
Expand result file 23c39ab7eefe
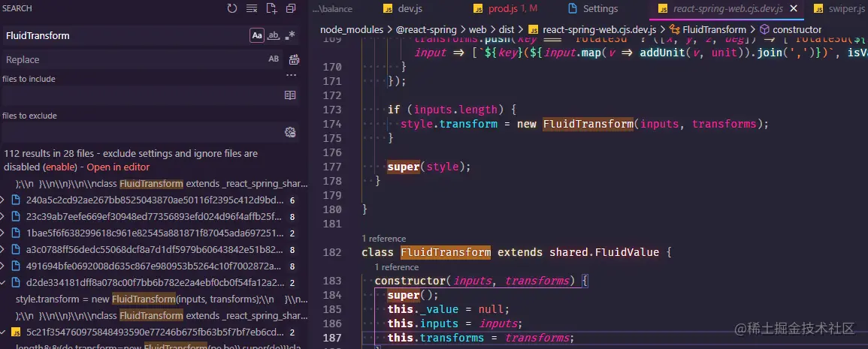(x=3, y=216)
